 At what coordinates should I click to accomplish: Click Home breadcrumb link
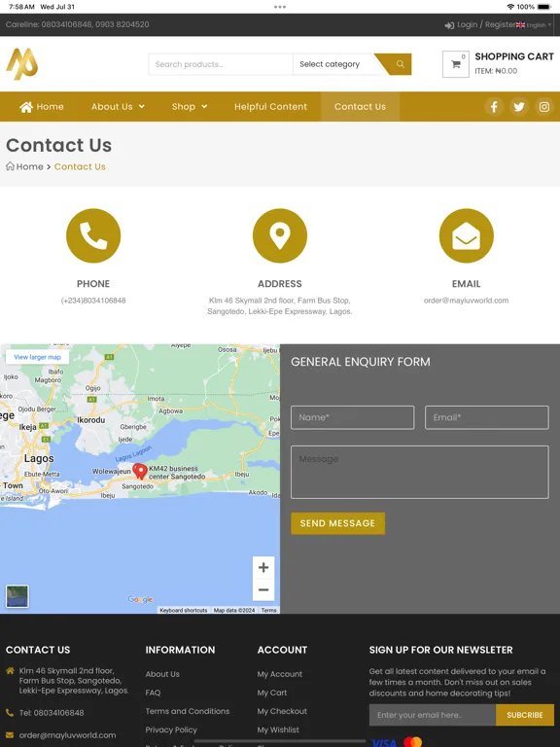click(29, 166)
